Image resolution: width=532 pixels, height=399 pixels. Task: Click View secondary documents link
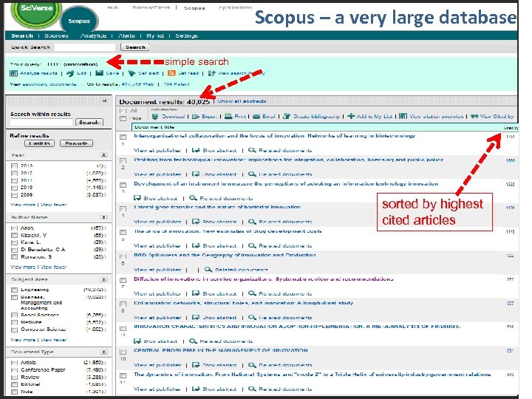coord(43,84)
